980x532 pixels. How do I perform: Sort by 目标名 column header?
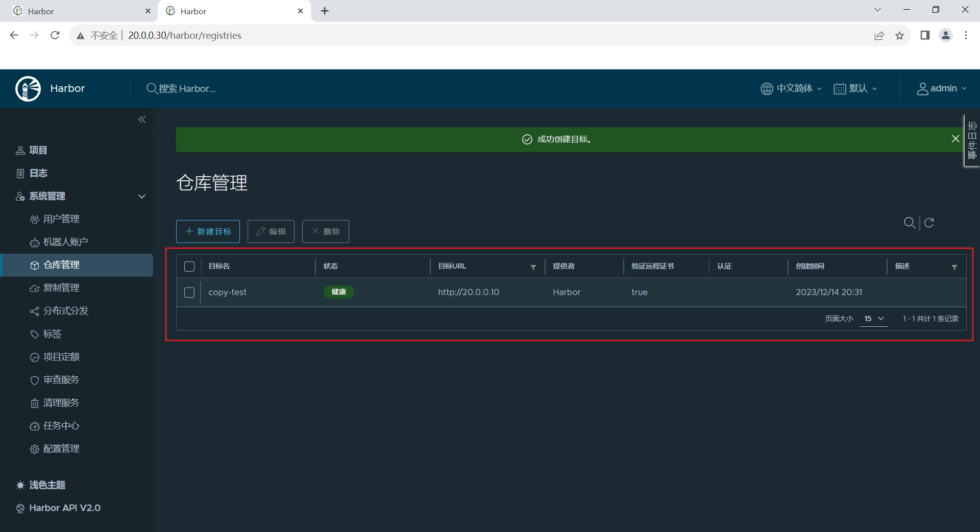point(219,267)
